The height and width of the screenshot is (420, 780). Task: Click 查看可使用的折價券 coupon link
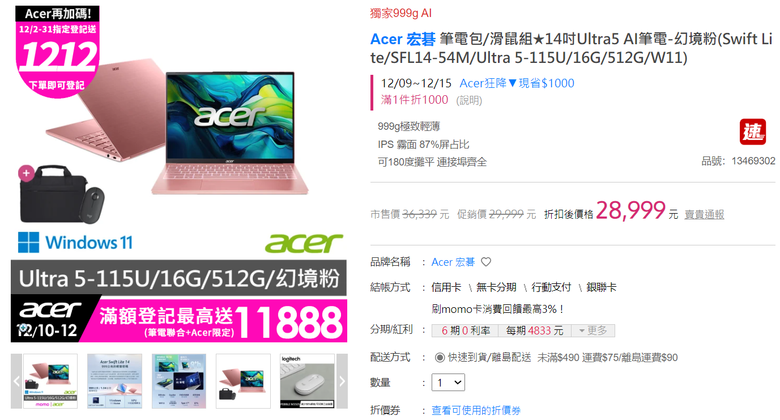(476, 411)
